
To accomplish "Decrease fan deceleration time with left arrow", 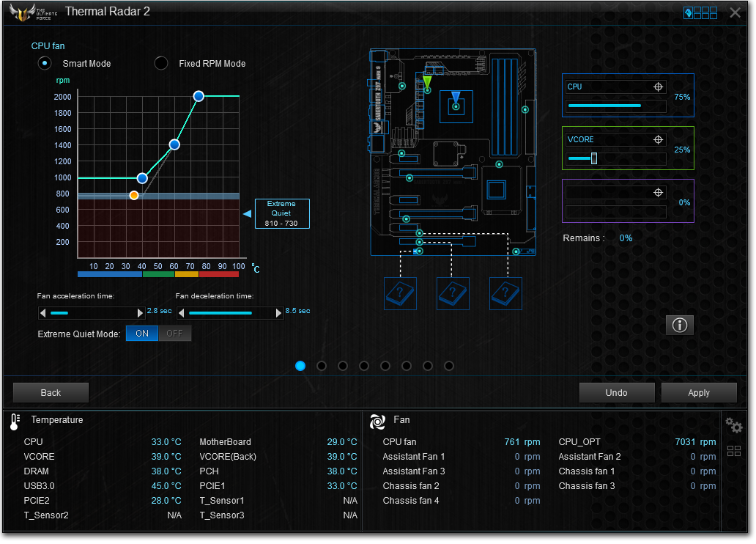I will pyautogui.click(x=181, y=313).
